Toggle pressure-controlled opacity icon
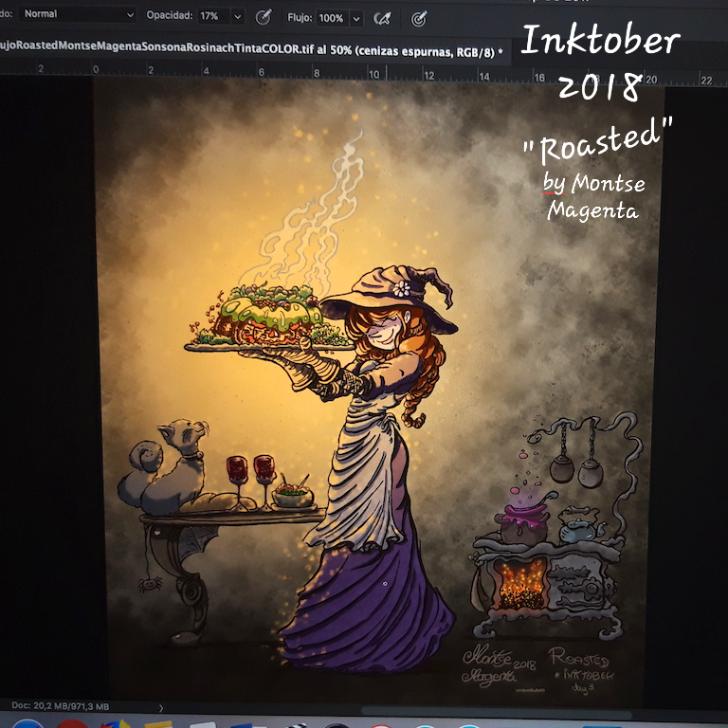728x728 pixels. coord(264,17)
